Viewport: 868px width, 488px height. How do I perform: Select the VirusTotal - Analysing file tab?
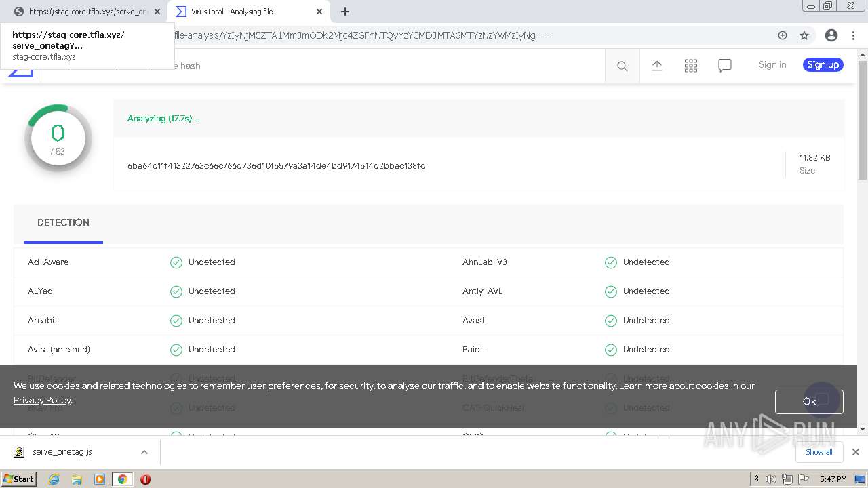[248, 12]
